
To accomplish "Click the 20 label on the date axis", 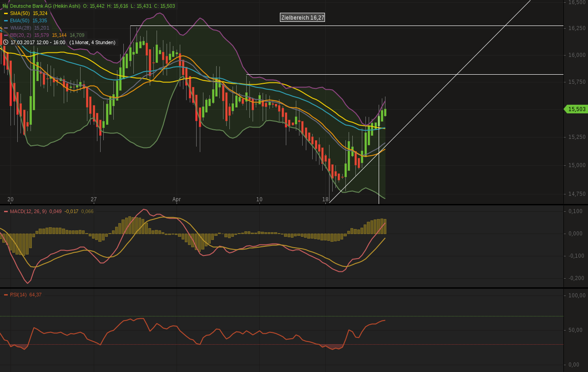I will (10, 199).
